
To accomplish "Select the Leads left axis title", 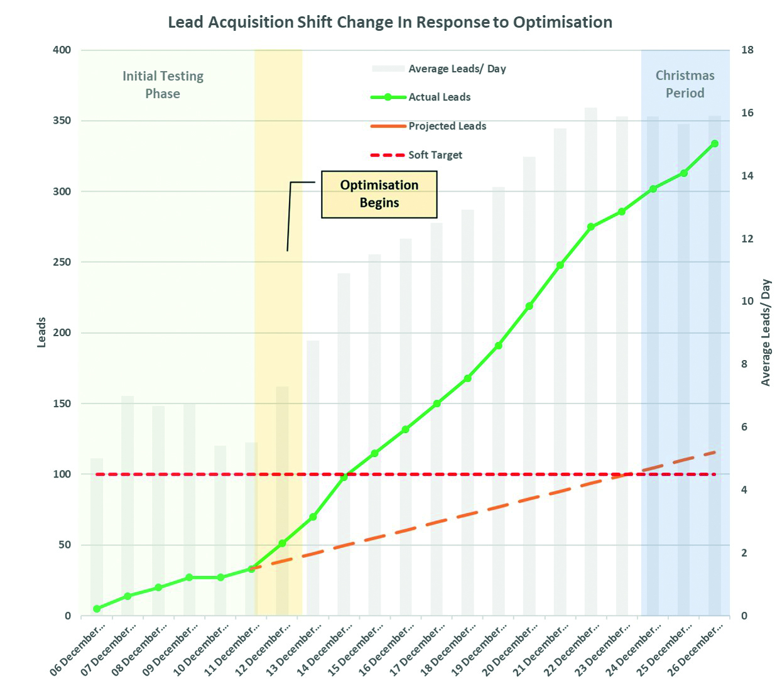I will 41,332.
